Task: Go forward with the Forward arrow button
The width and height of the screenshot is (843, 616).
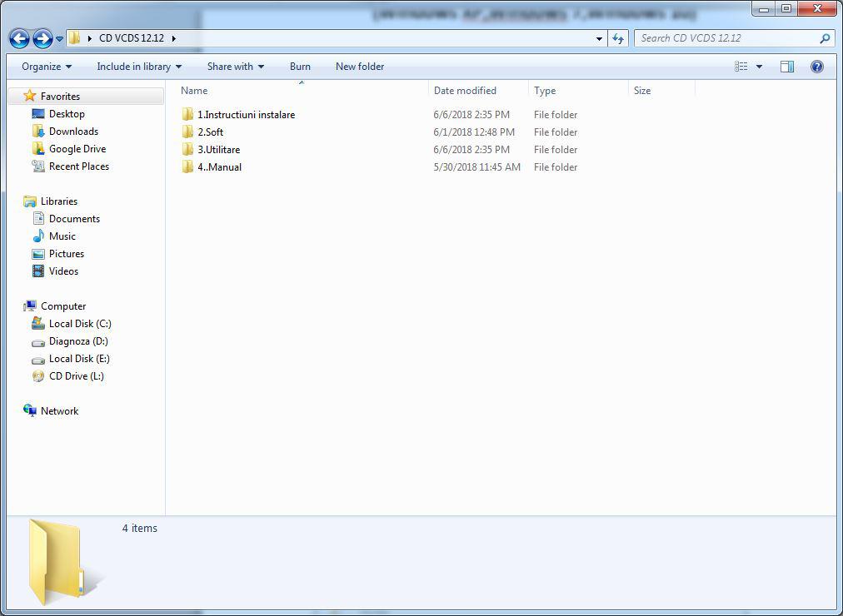Action: click(43, 38)
